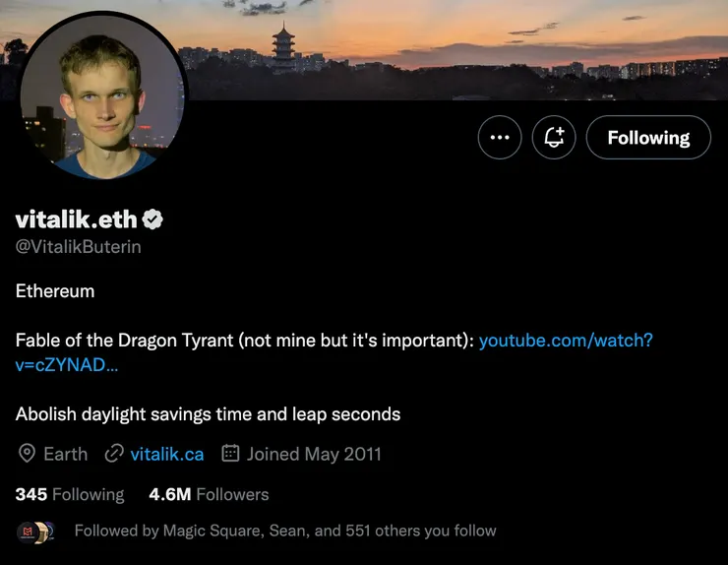Image resolution: width=728 pixels, height=565 pixels.
Task: Visit the vitalik.ca website link
Action: (x=167, y=454)
